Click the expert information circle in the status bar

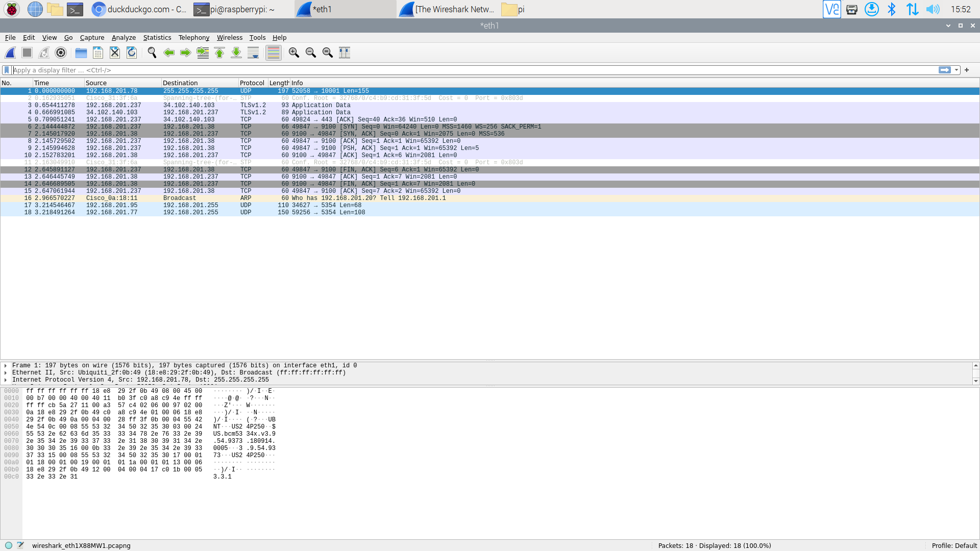(9, 545)
